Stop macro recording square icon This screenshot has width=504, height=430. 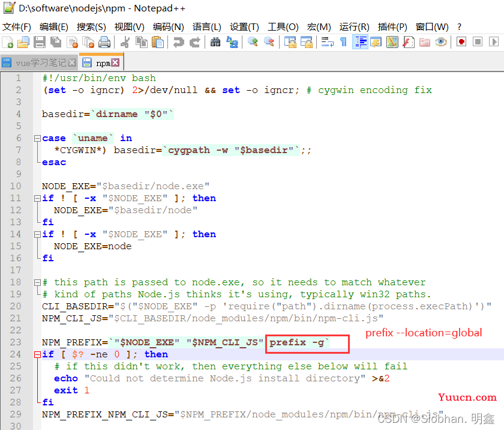point(478,42)
